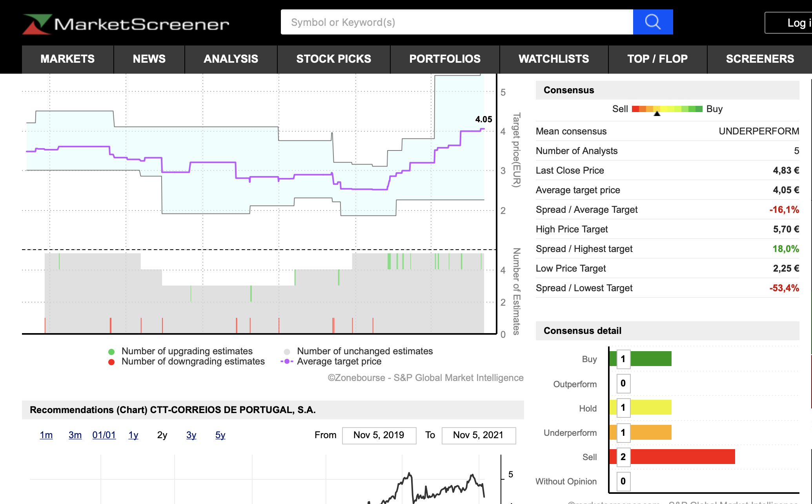Open the MARKETS menu
This screenshot has width=812, height=504.
click(x=67, y=59)
